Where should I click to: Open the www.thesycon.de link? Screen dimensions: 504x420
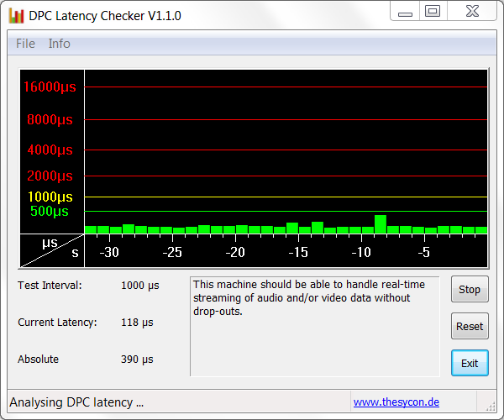coord(396,402)
